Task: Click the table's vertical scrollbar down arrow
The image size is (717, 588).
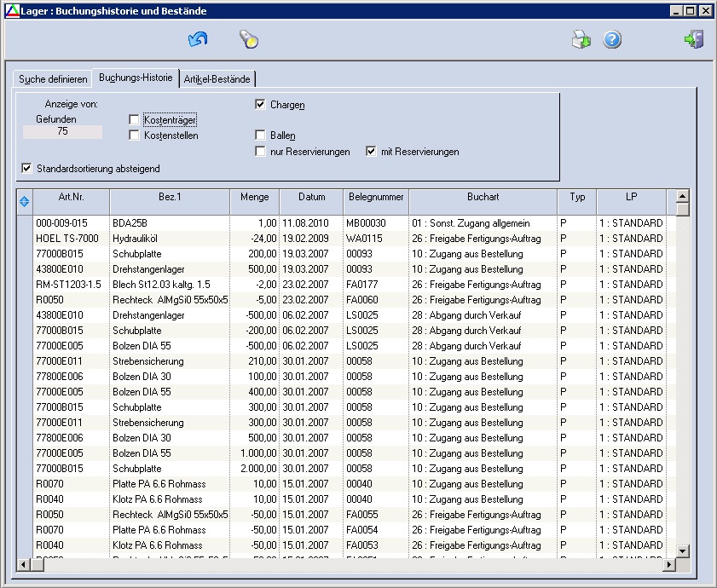Action: click(x=682, y=551)
